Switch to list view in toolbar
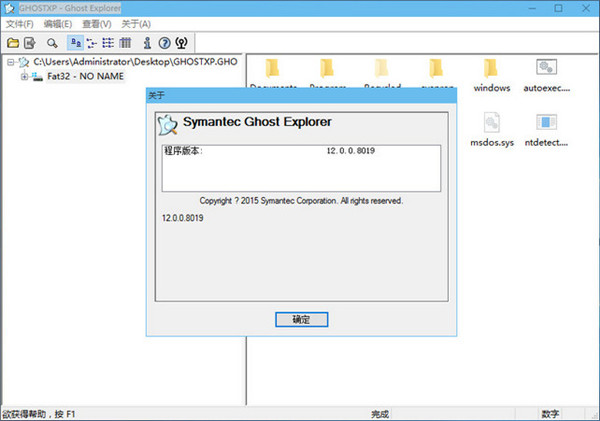The height and width of the screenshot is (421, 600). [x=109, y=43]
